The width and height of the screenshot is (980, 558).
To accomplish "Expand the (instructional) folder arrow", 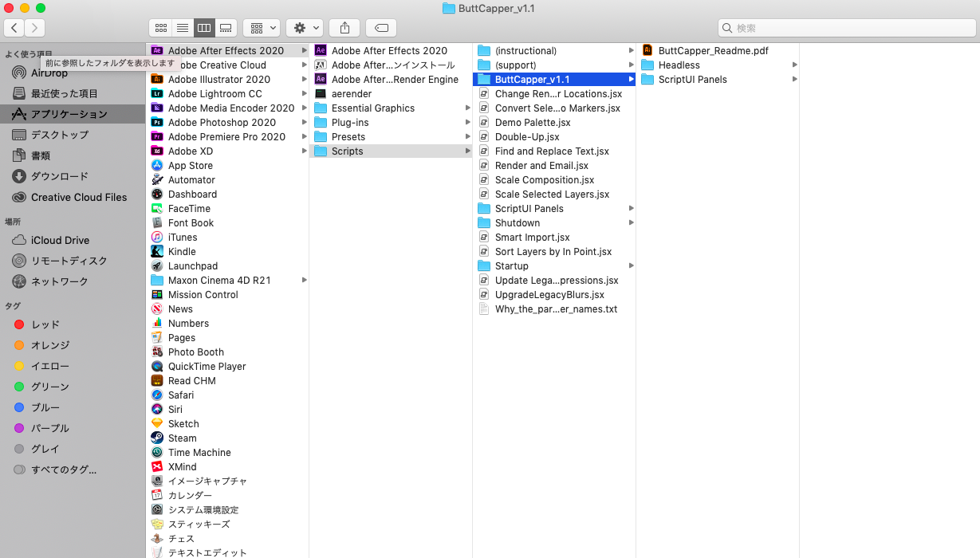I will click(x=632, y=51).
